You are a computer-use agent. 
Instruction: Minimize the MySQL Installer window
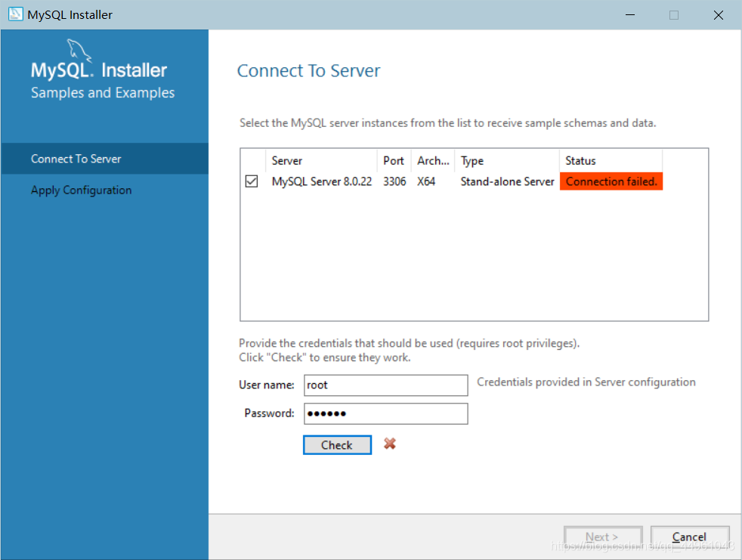coord(630,14)
